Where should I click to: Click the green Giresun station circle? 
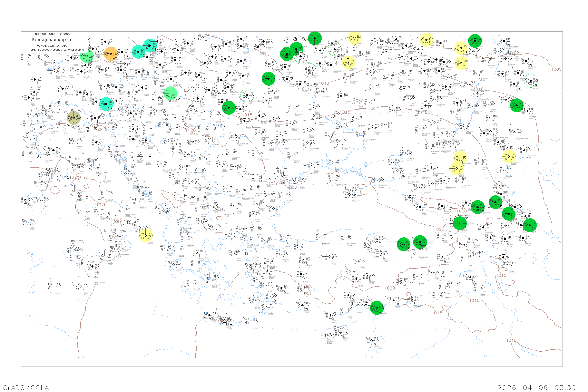404,244
